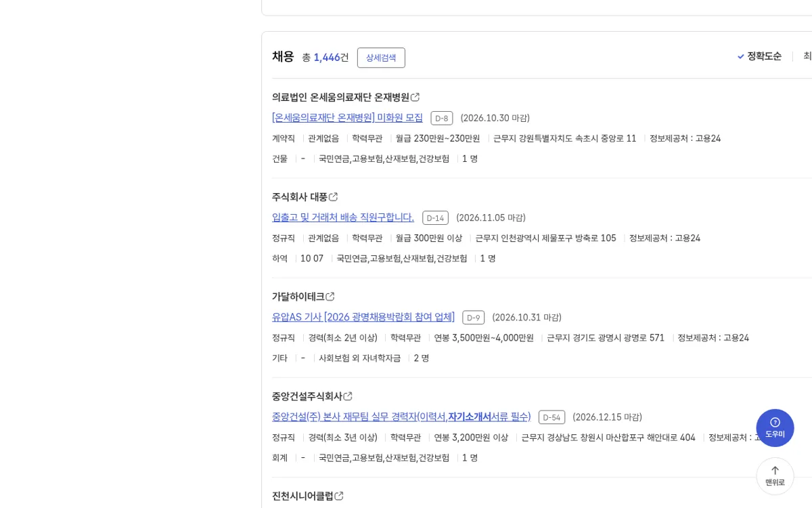Click deadline text (2026.12.15 마감)
812x508 pixels.
(x=607, y=417)
